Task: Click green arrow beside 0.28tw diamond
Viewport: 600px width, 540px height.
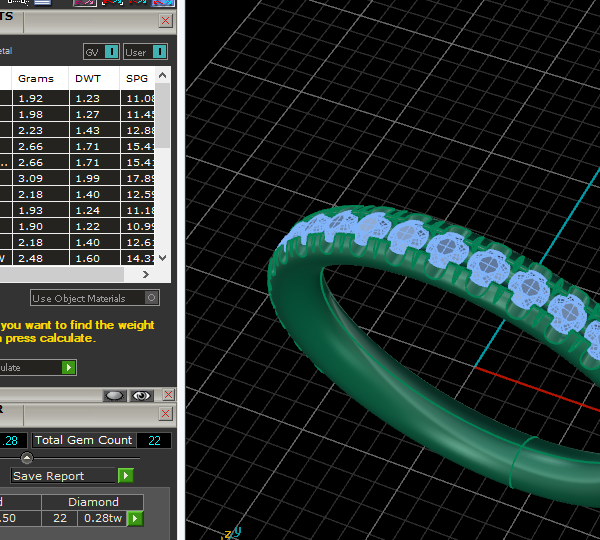Action: click(135, 518)
